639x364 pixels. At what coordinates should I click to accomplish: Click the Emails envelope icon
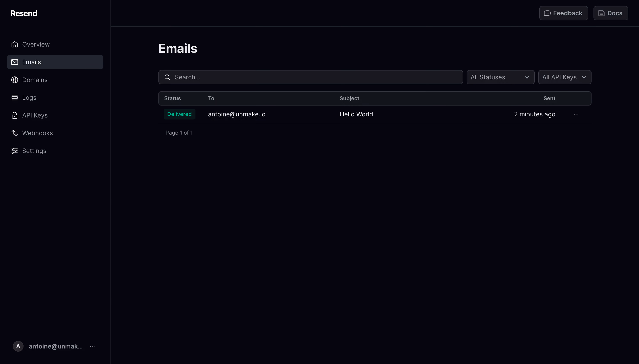pos(14,62)
